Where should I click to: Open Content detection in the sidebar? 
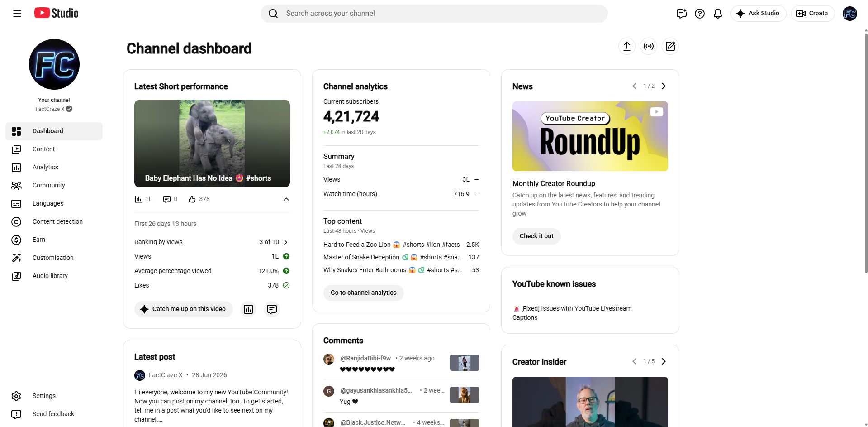click(54, 222)
